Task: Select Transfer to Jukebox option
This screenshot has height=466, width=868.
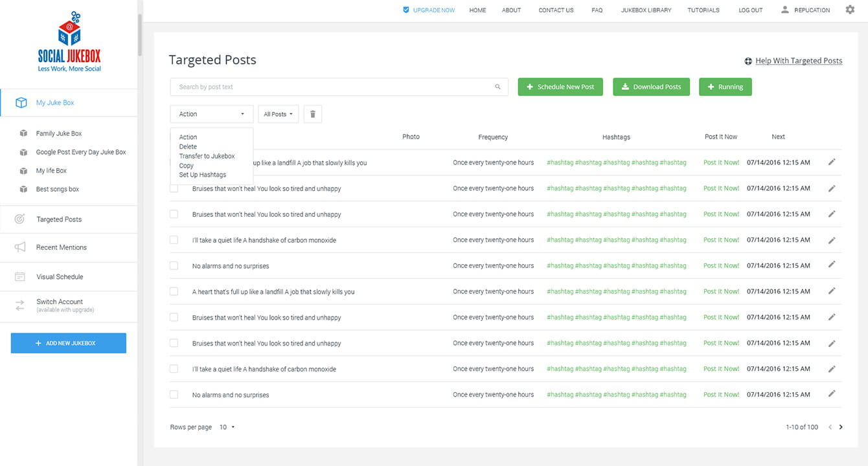Action: 207,156
